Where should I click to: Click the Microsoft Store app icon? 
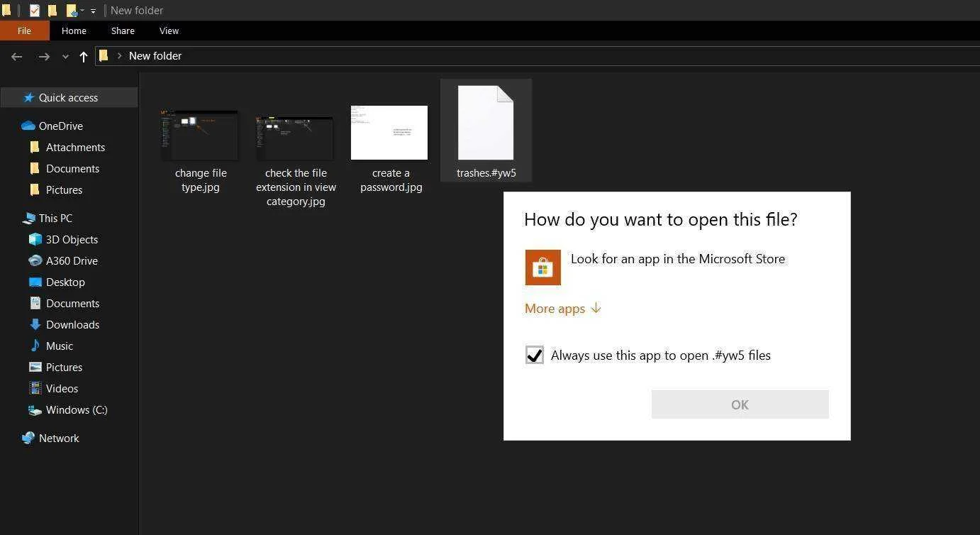pos(542,267)
